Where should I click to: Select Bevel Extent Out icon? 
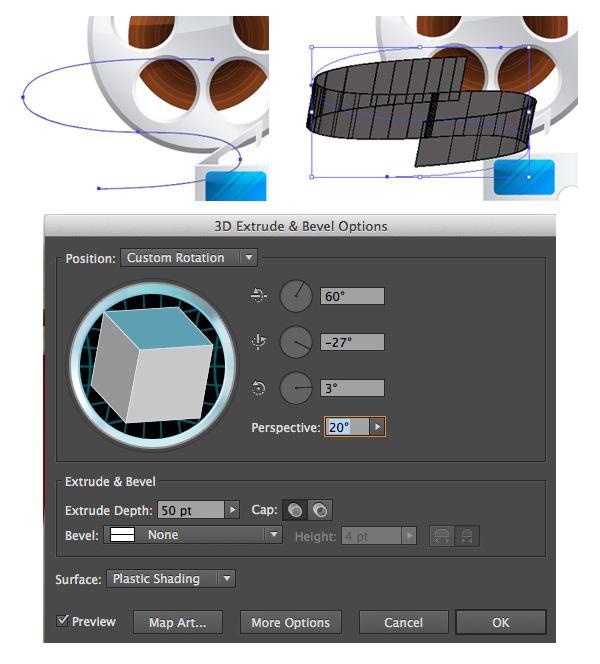click(x=442, y=537)
